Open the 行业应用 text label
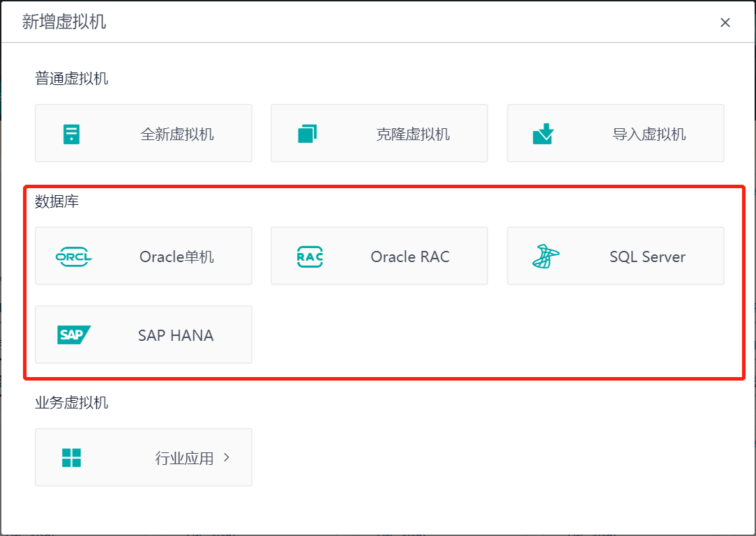This screenshot has width=756, height=536. tap(184, 458)
